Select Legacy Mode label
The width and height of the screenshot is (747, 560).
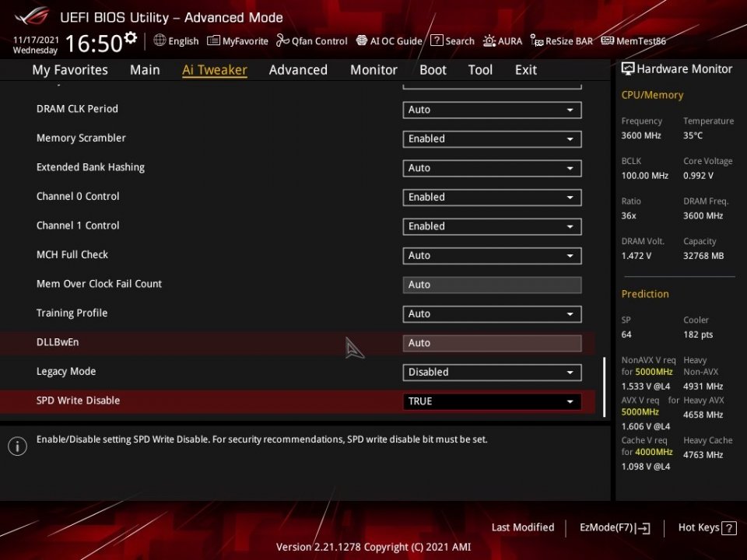click(x=66, y=372)
